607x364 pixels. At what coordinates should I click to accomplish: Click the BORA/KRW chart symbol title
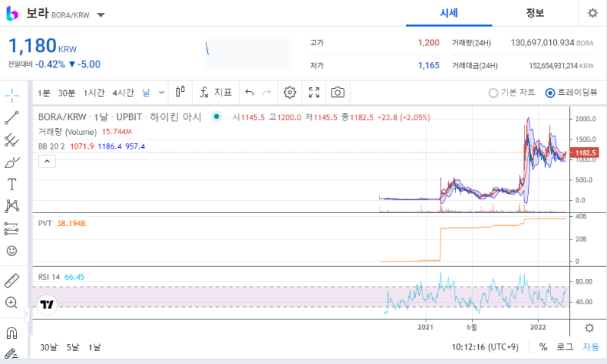pyautogui.click(x=62, y=117)
